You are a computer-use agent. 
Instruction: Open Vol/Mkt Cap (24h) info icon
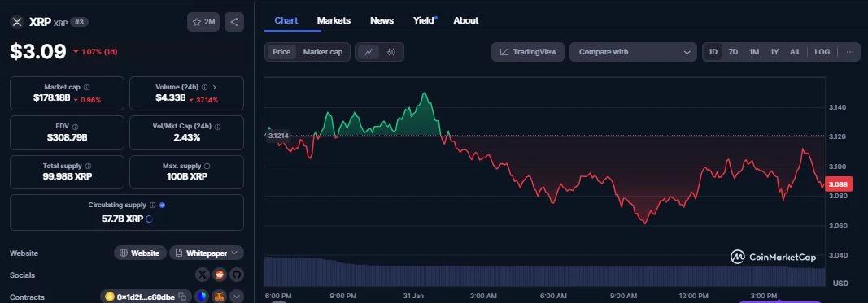pyautogui.click(x=217, y=127)
